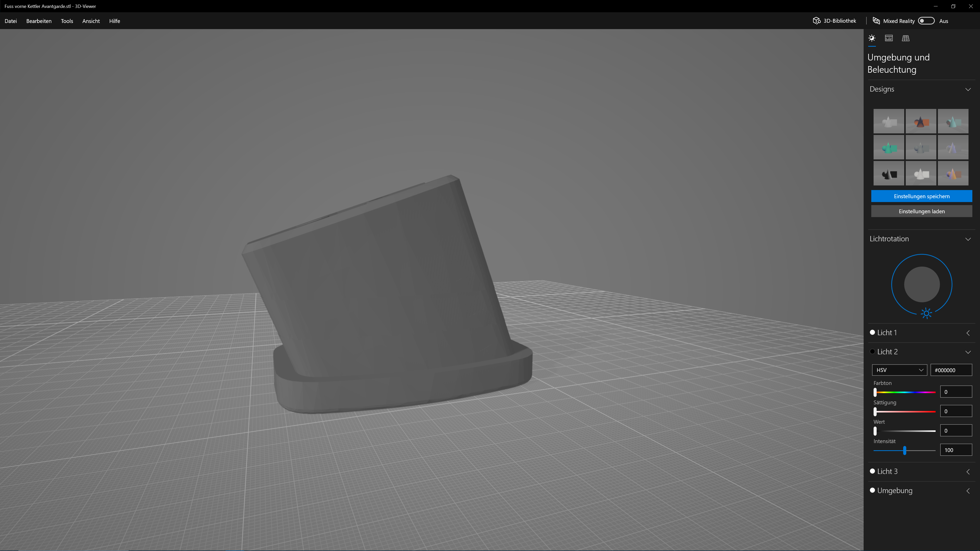Expand the Umgebung section
This screenshot has height=551, width=980.
pos(968,491)
